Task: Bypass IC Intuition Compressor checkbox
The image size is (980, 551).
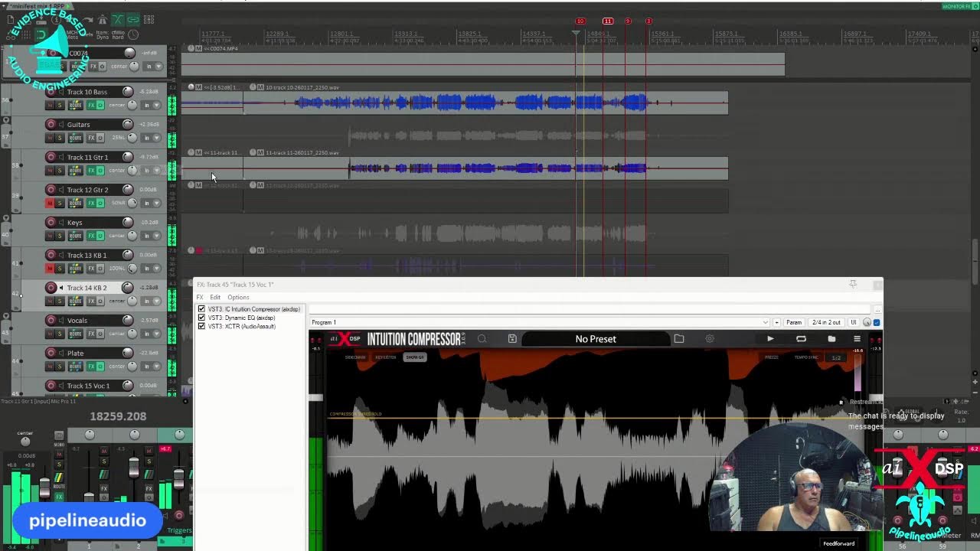Action: click(201, 309)
